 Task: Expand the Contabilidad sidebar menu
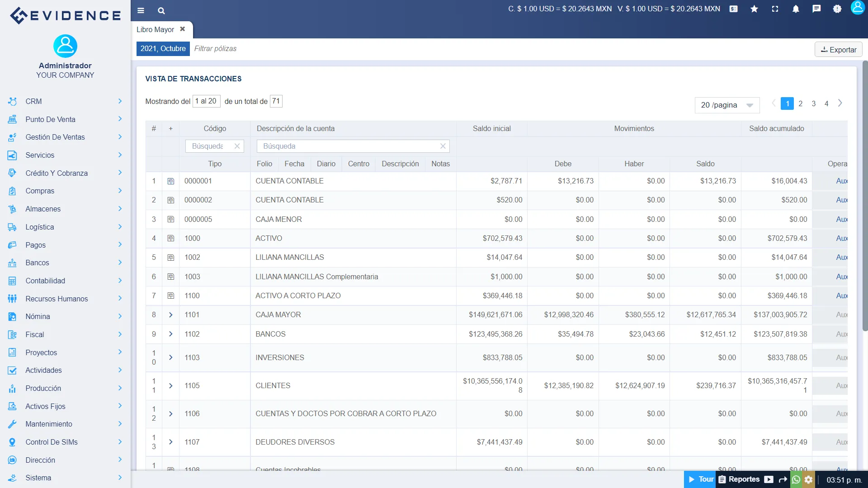pyautogui.click(x=65, y=281)
